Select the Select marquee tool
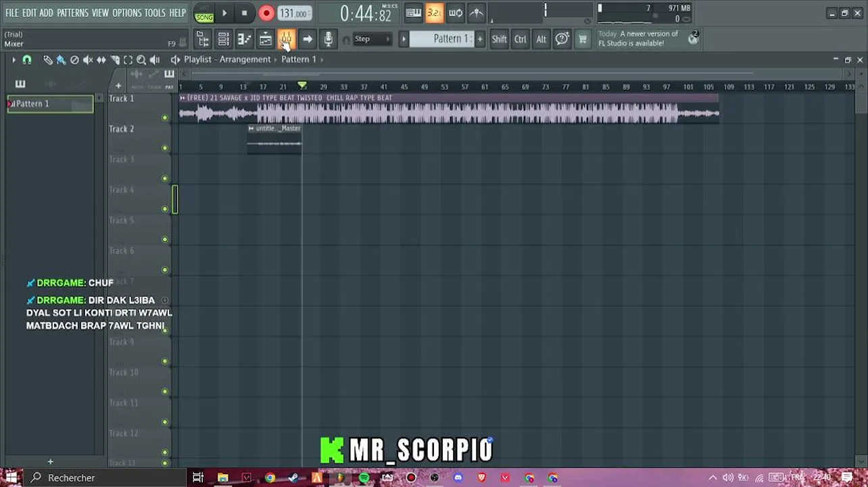 tap(128, 60)
